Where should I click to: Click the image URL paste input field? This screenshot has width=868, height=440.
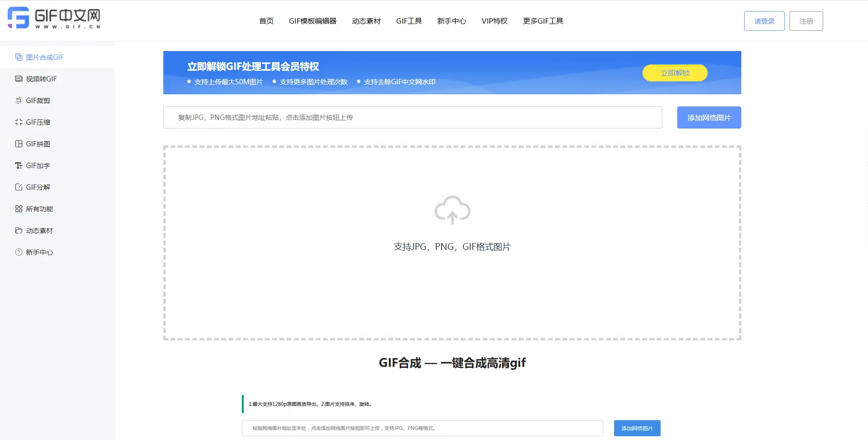point(413,117)
